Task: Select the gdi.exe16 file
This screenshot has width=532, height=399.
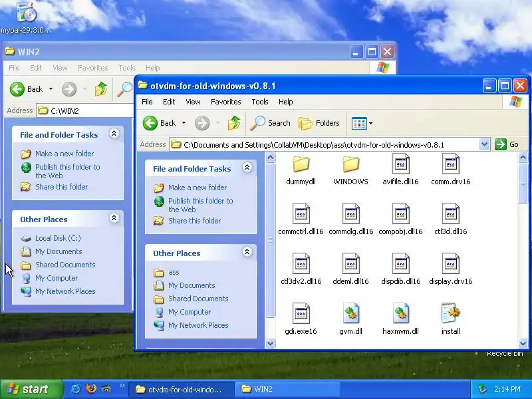Action: tap(301, 319)
